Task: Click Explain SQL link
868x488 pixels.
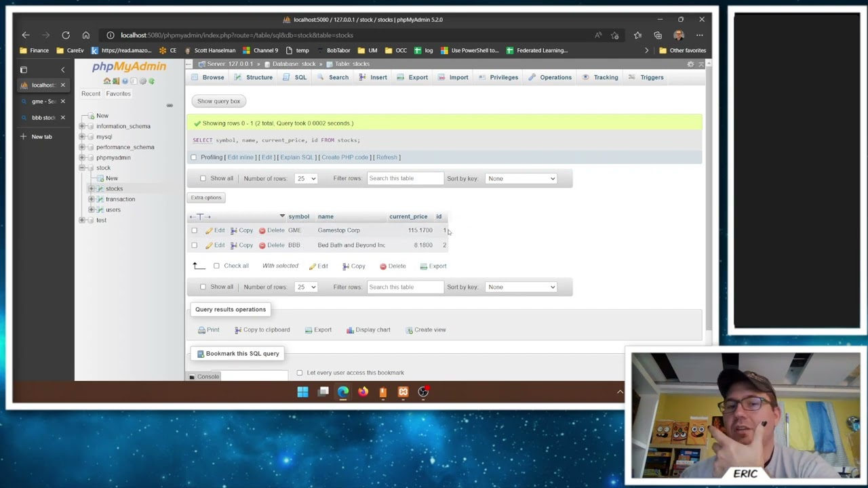Action: pos(297,157)
